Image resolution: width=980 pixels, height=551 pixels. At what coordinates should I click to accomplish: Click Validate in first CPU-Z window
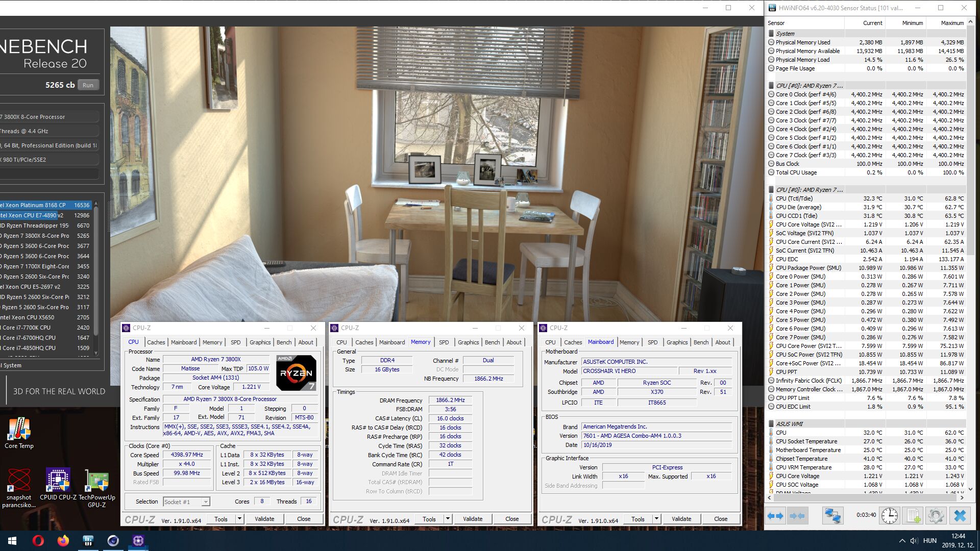coord(264,519)
